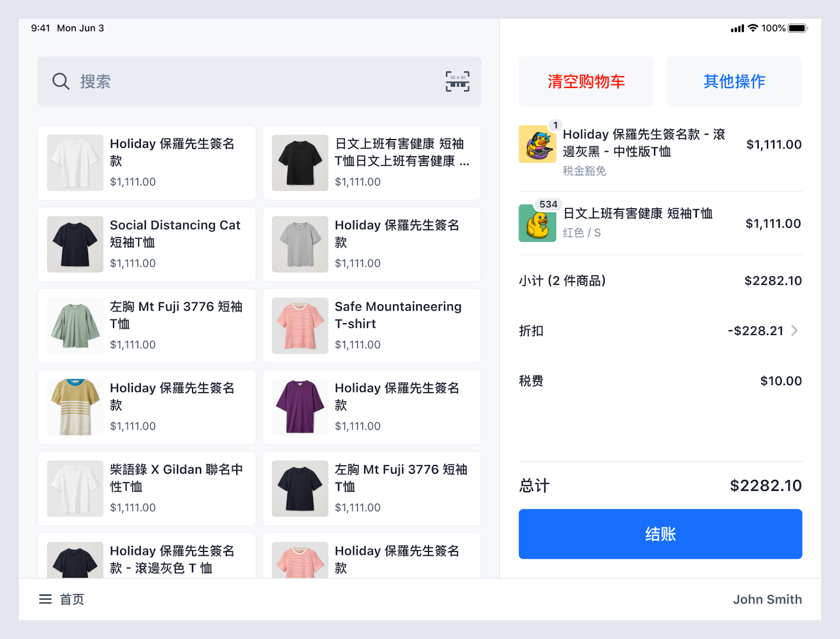Open John Smith account menu
Screen dimensions: 840x639
(767, 599)
